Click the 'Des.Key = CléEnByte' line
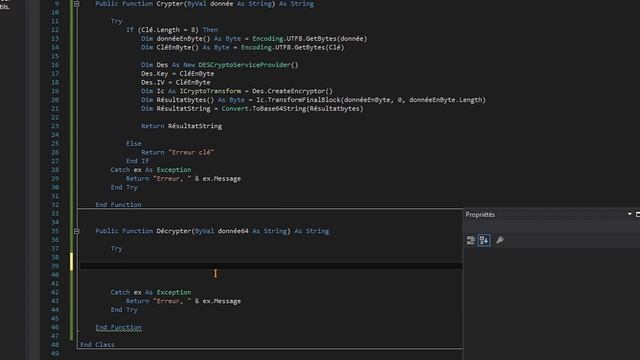Image resolution: width=640 pixels, height=360 pixels. (178, 73)
